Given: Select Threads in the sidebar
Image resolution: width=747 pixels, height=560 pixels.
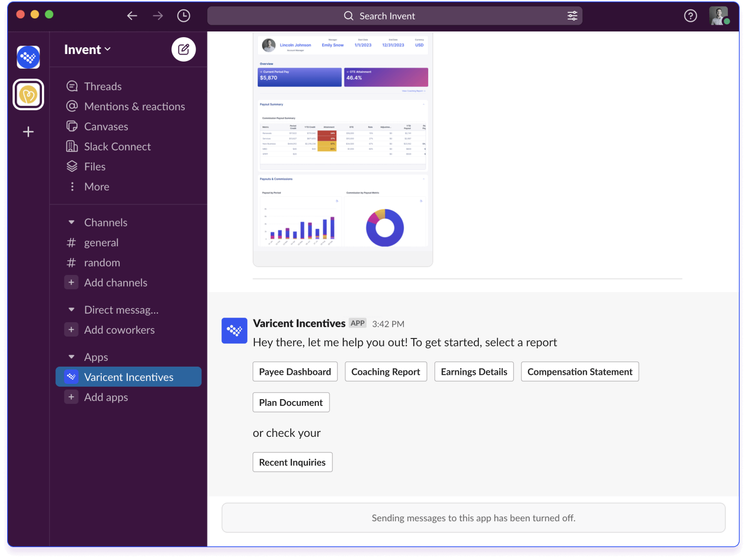Looking at the screenshot, I should pos(102,86).
